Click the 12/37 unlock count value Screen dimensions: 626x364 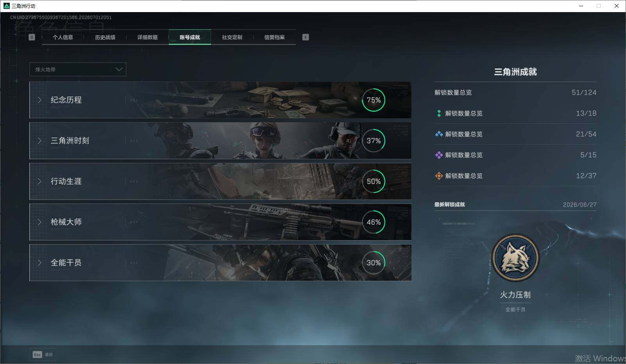pos(586,176)
